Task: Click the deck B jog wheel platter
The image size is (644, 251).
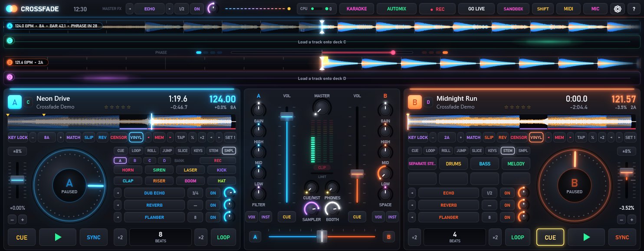Action: tap(574, 185)
